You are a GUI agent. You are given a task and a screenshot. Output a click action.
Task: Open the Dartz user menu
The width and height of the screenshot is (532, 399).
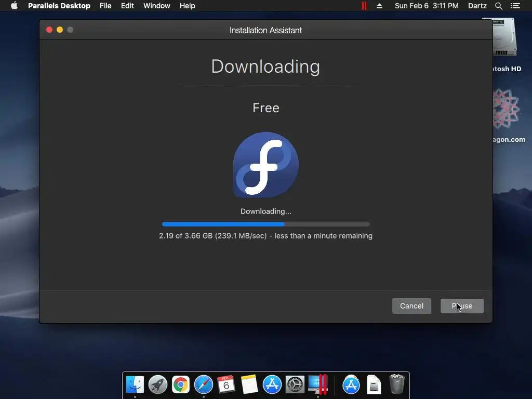(x=477, y=6)
